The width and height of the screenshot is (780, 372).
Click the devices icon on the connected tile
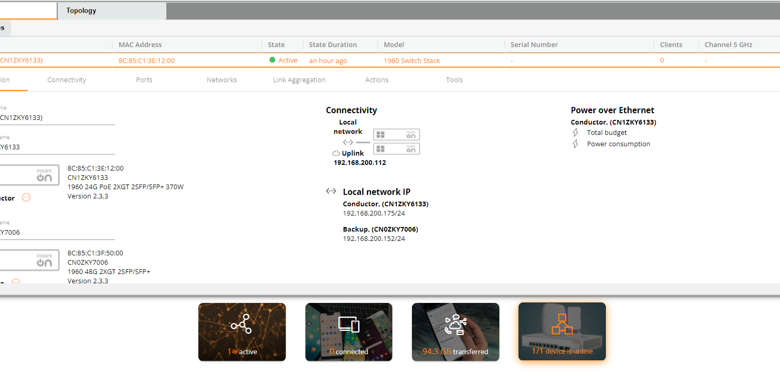click(x=348, y=324)
